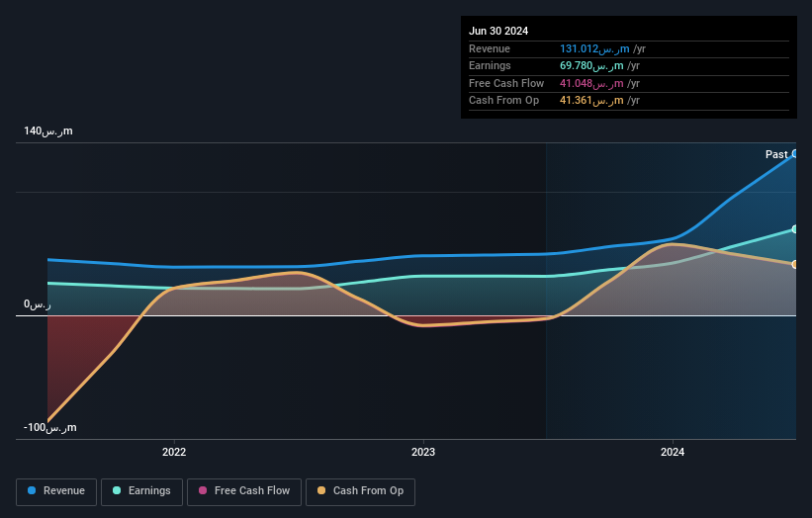This screenshot has width=812, height=518.
Task: Click the Free Cash Flow value 41.048
Action: 591,83
